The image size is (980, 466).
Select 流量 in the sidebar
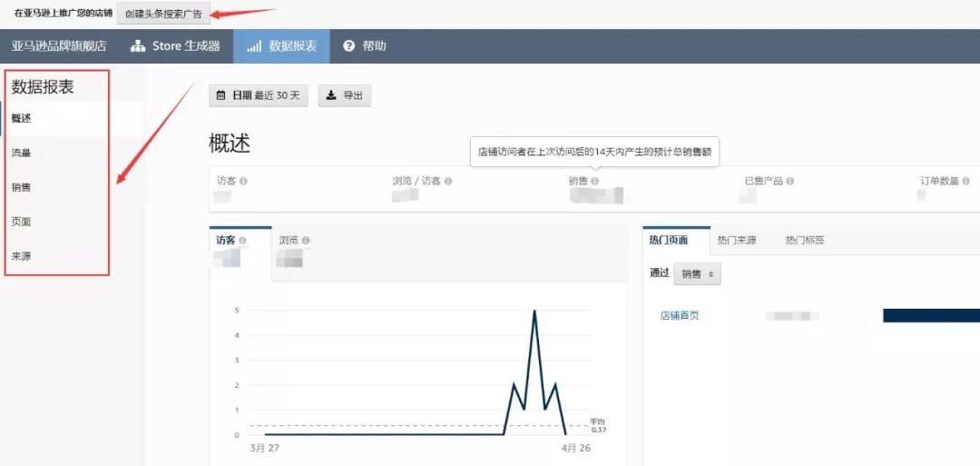coord(22,154)
